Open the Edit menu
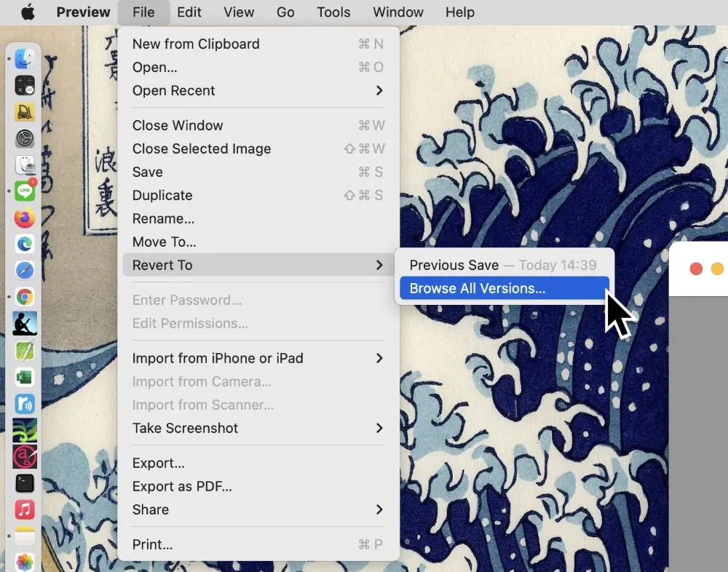728x572 pixels. [x=189, y=12]
